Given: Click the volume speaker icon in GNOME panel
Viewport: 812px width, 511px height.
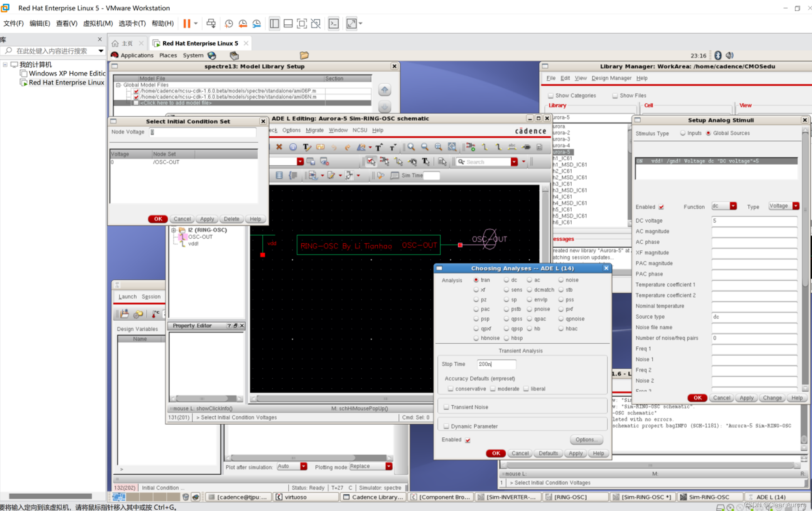Looking at the screenshot, I should tap(729, 56).
